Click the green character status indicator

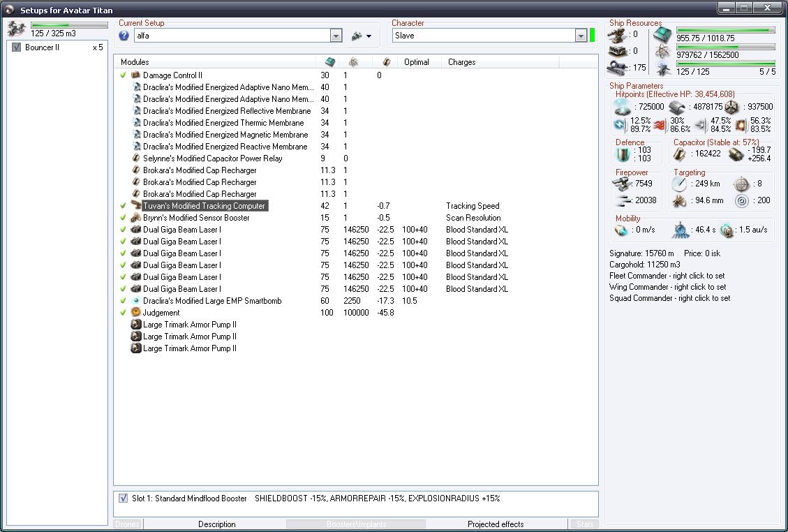[x=593, y=35]
